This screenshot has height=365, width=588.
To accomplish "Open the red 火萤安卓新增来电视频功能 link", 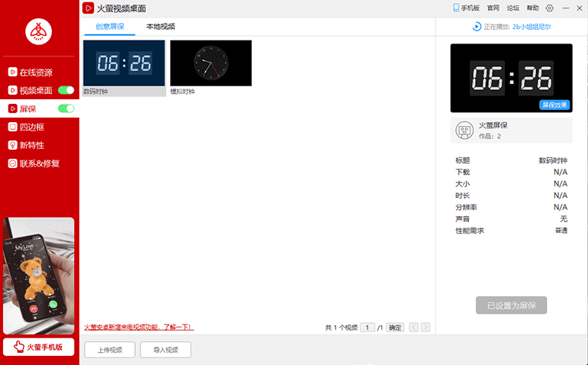I will pyautogui.click(x=139, y=327).
